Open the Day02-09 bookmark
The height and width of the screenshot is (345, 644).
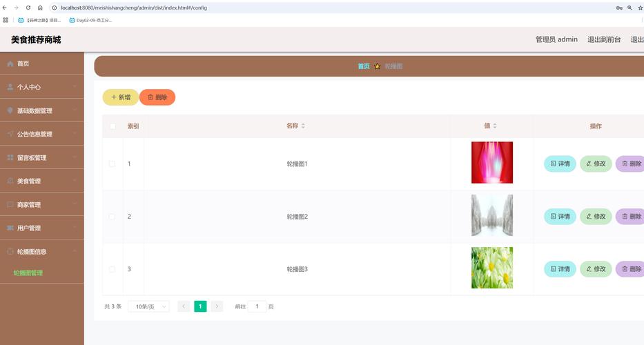tap(90, 20)
